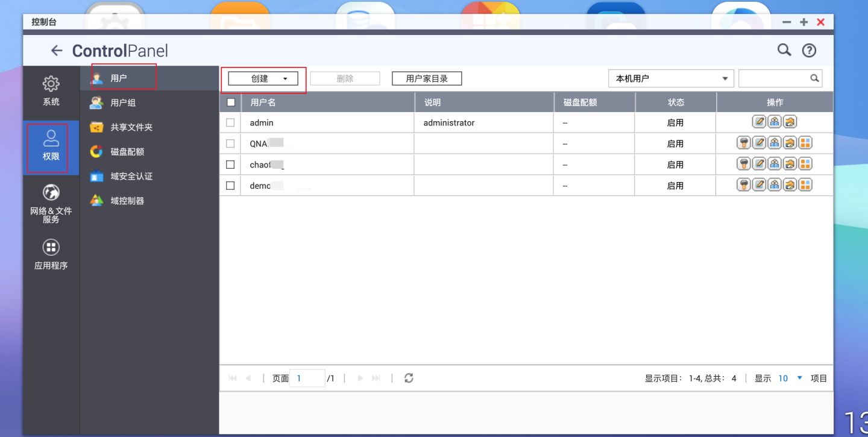Open the Control Panel search magnifier
868x437 pixels.
(x=784, y=50)
